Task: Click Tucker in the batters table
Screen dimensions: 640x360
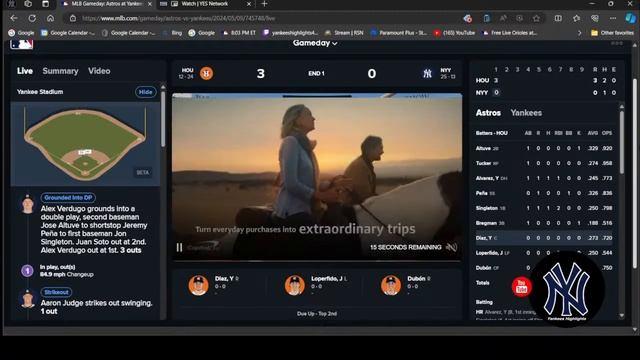Action: click(x=484, y=163)
